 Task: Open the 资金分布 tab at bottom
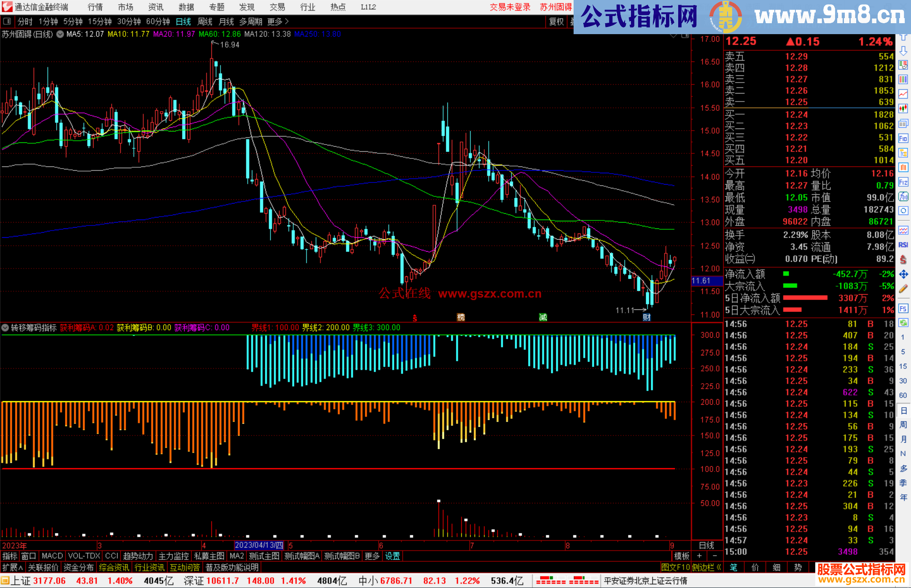click(x=78, y=567)
